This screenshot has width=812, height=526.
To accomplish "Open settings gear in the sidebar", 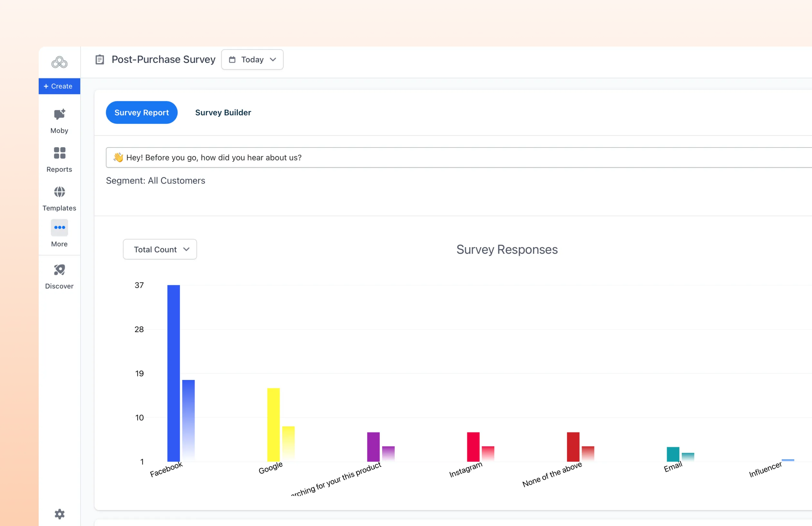I will pyautogui.click(x=59, y=514).
